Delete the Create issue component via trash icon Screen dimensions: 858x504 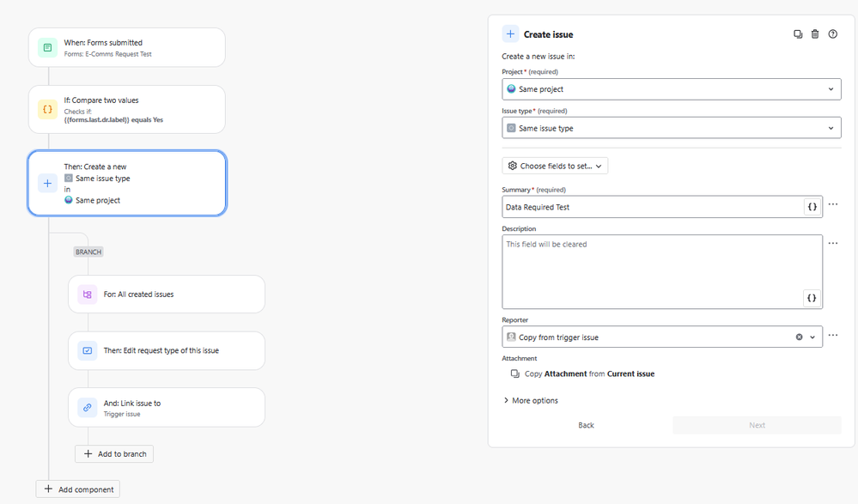click(815, 34)
